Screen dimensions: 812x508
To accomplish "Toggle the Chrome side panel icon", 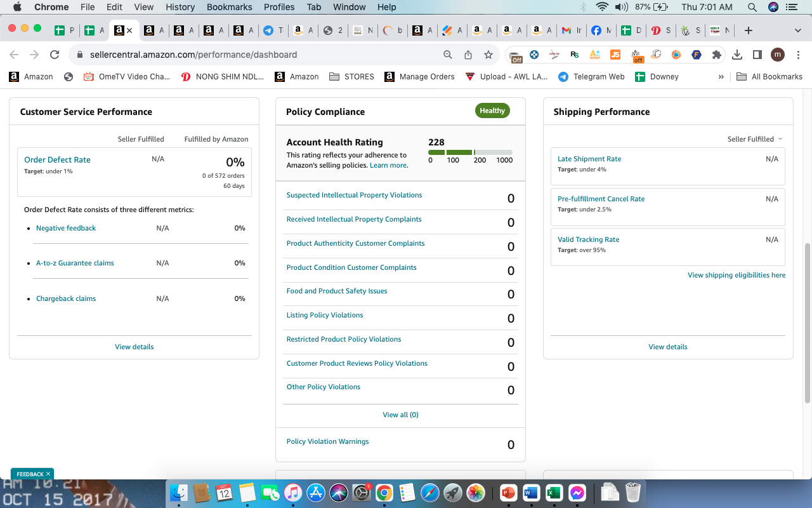I will (x=757, y=55).
